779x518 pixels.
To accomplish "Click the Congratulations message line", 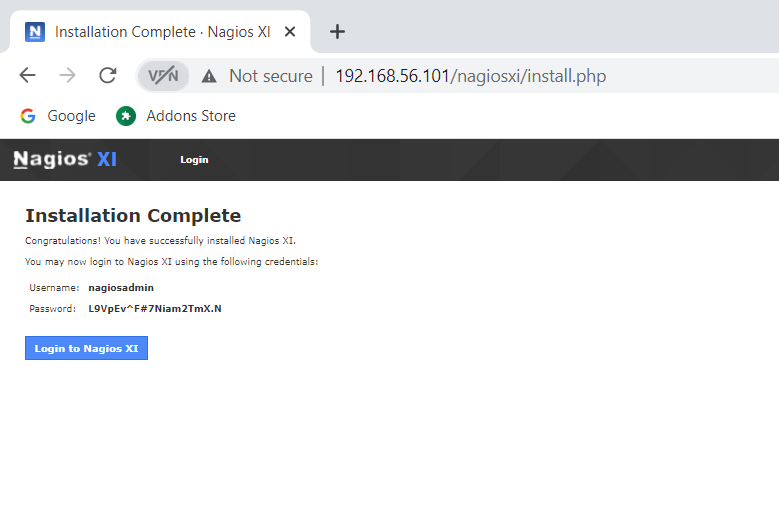I will (160, 241).
